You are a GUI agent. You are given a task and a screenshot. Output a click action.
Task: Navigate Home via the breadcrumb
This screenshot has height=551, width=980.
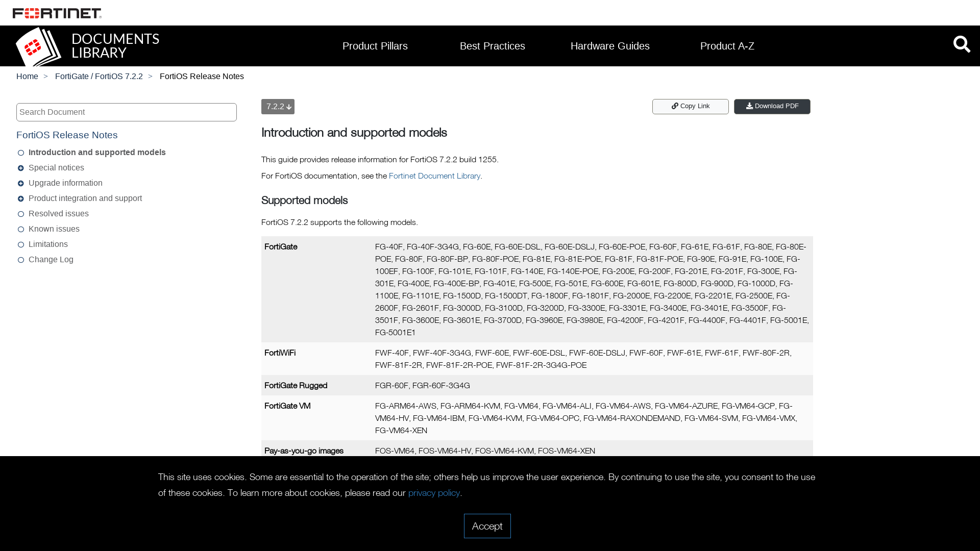27,76
